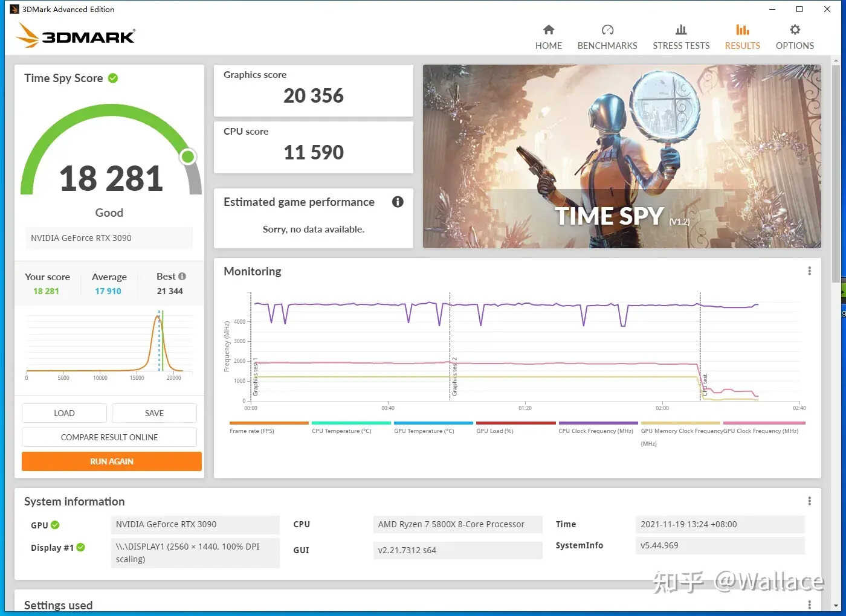Click the 3DMark logo
Image resolution: width=846 pixels, height=616 pixels.
[76, 36]
